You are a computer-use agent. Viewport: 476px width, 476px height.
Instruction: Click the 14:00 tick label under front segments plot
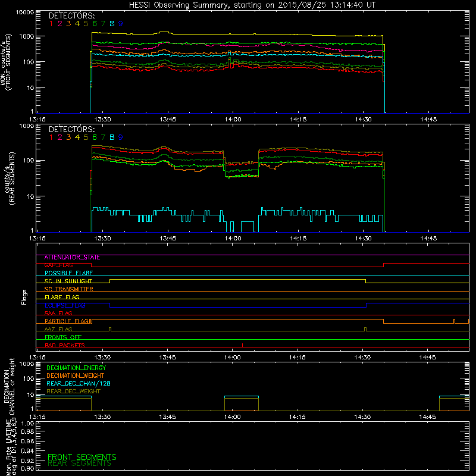click(233, 120)
